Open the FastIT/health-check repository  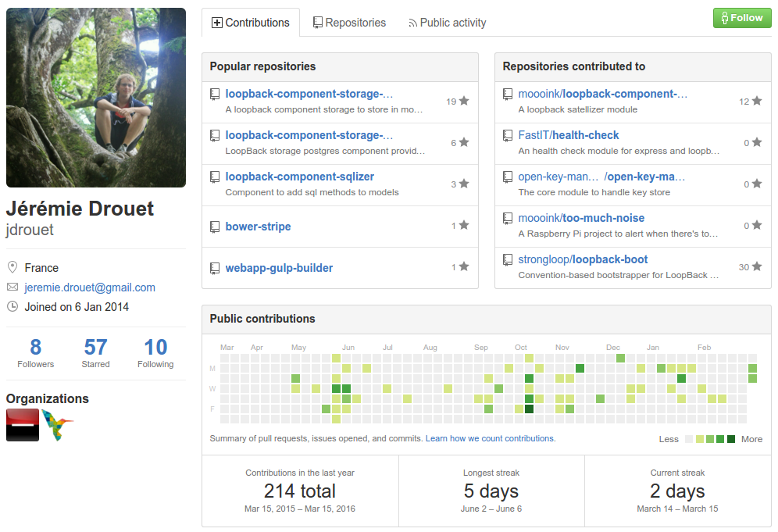pos(569,135)
